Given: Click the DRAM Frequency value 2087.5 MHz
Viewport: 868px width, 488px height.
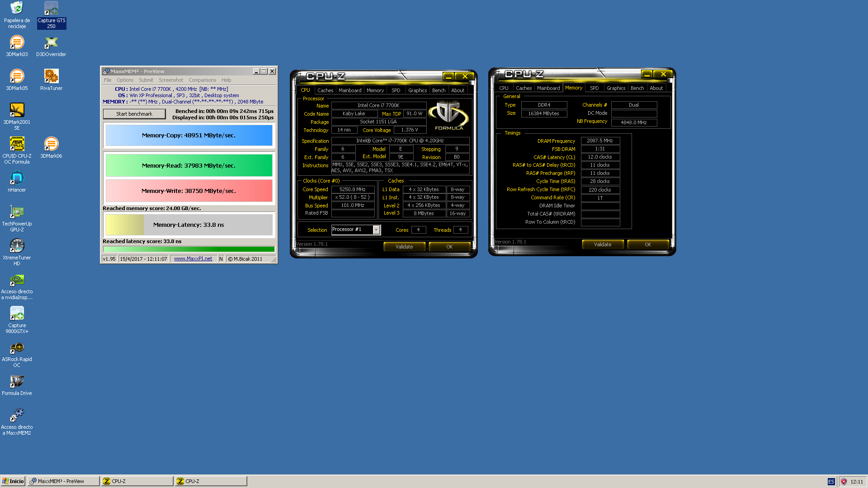Looking at the screenshot, I should 600,141.
